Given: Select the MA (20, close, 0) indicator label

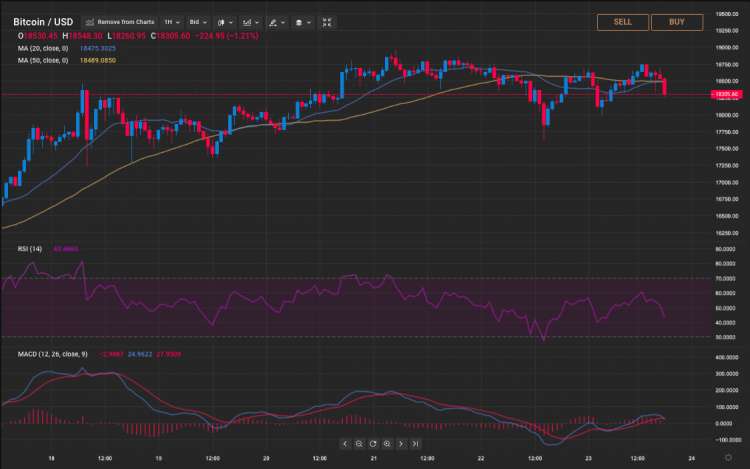Looking at the screenshot, I should [43, 48].
